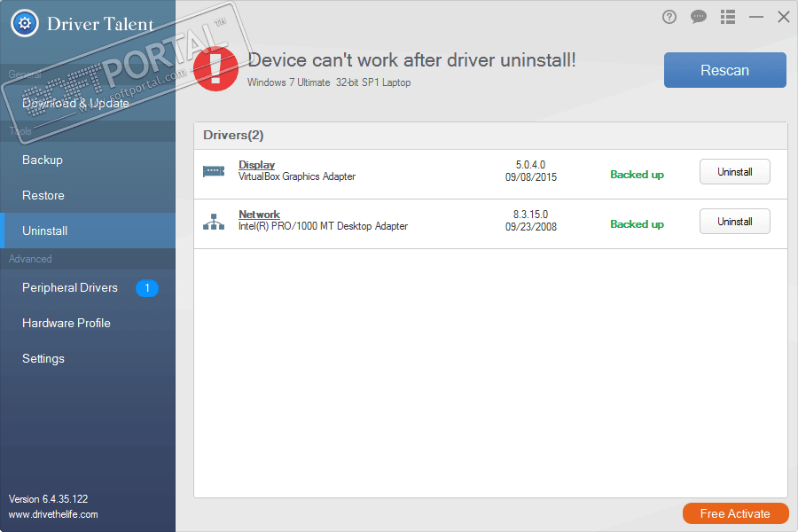
Task: Click the Peripheral Drivers notification badge
Action: 147,288
